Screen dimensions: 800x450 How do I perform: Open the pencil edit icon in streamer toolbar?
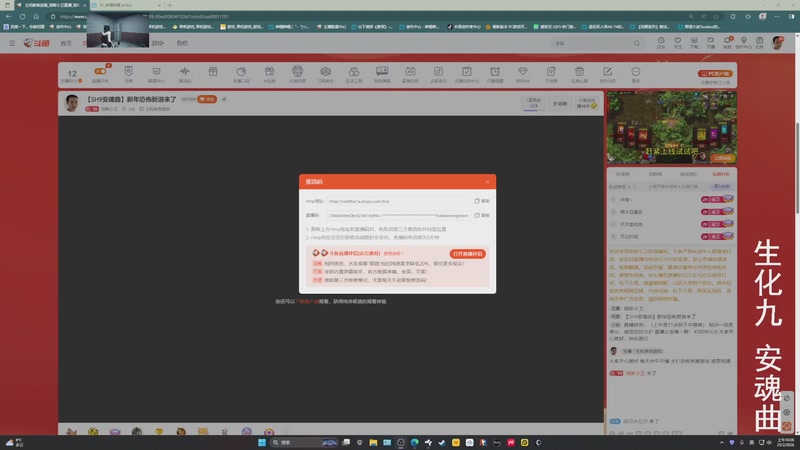click(x=607, y=71)
